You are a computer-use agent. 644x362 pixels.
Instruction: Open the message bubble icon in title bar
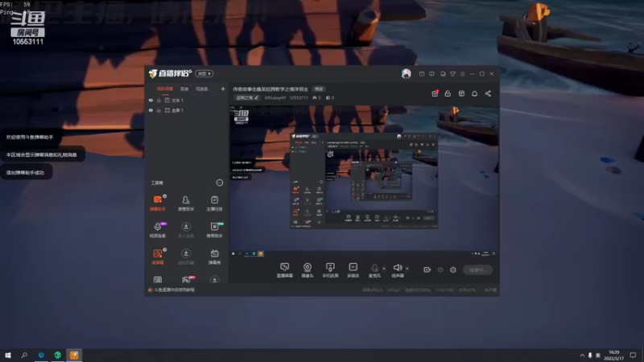(x=431, y=74)
